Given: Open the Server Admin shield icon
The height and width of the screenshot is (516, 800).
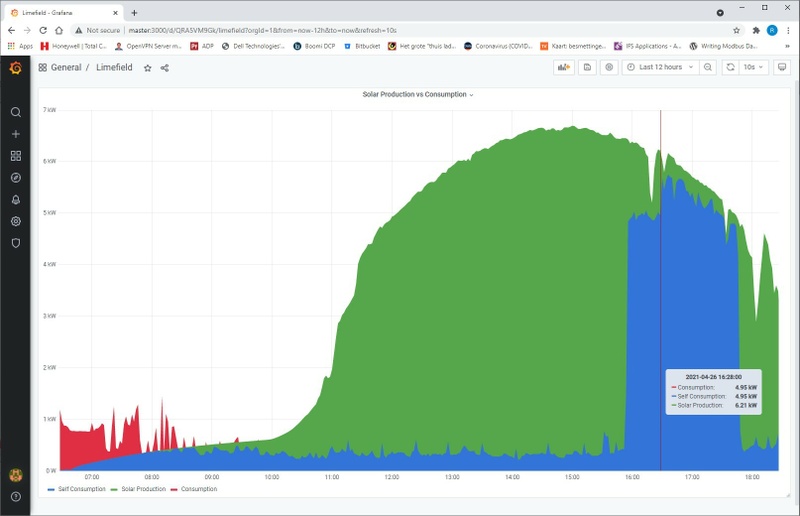Looking at the screenshot, I should (x=16, y=243).
